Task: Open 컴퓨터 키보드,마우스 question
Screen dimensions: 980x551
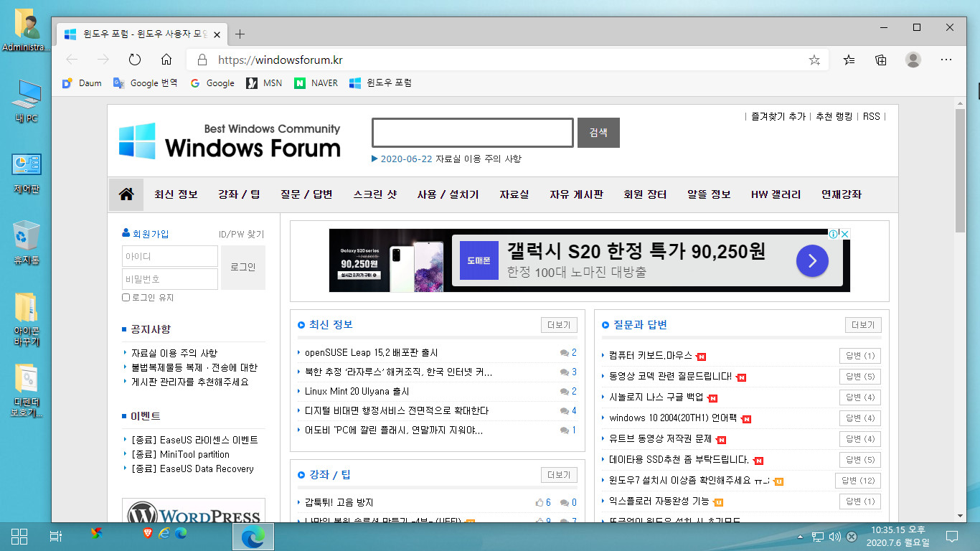Action: point(651,356)
